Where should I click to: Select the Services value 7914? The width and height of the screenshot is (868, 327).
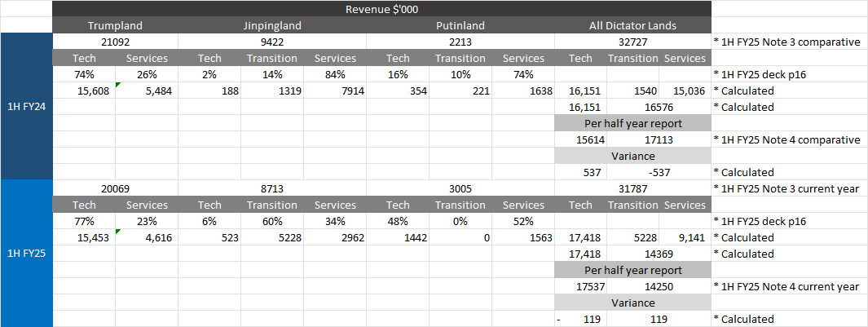(x=336, y=91)
